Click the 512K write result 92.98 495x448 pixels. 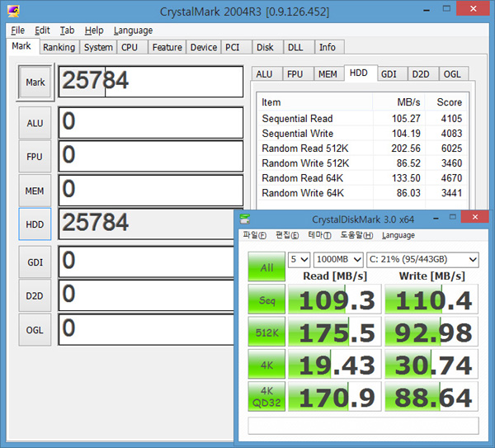pos(431,332)
